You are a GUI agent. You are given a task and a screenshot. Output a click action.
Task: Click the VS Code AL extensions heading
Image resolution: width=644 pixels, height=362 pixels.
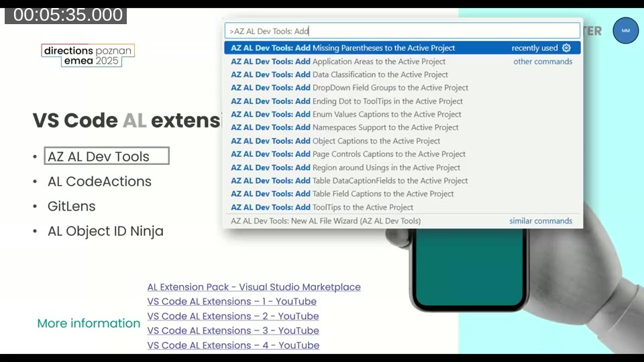pos(127,120)
